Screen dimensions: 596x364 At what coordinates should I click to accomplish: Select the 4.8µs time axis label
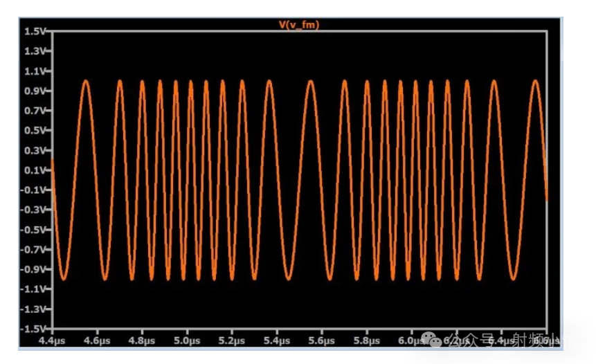[x=141, y=340]
